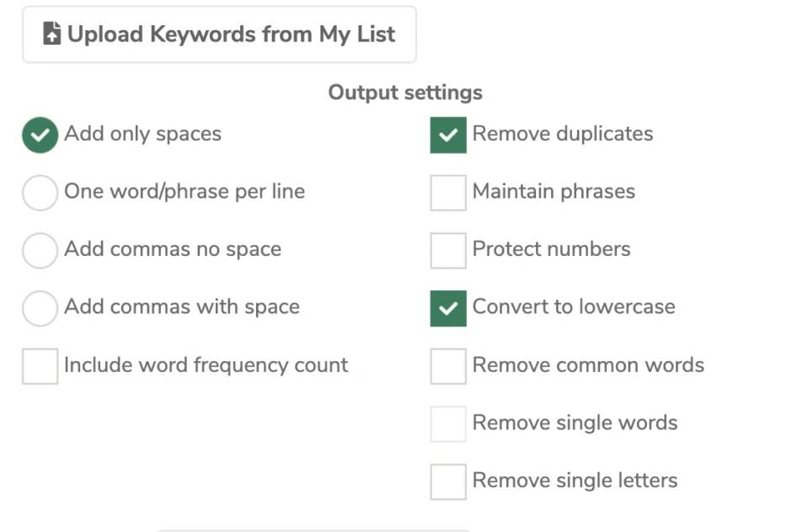Check the Remove single words box
Viewport: 792px width, 532px height.
click(x=447, y=423)
